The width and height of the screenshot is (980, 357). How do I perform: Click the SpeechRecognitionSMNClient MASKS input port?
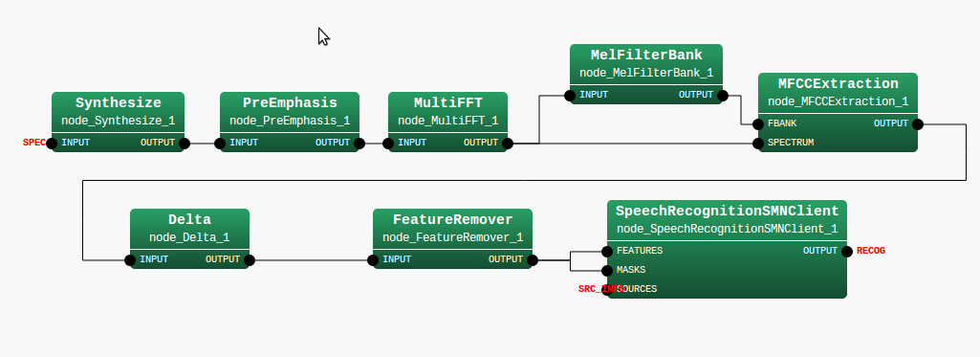click(607, 271)
